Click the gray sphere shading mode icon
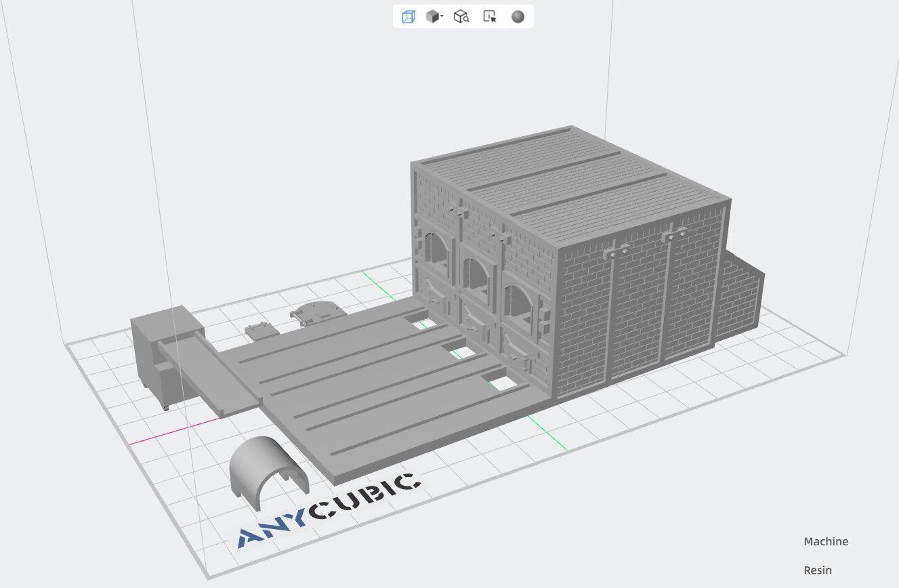The width and height of the screenshot is (899, 588). (518, 17)
